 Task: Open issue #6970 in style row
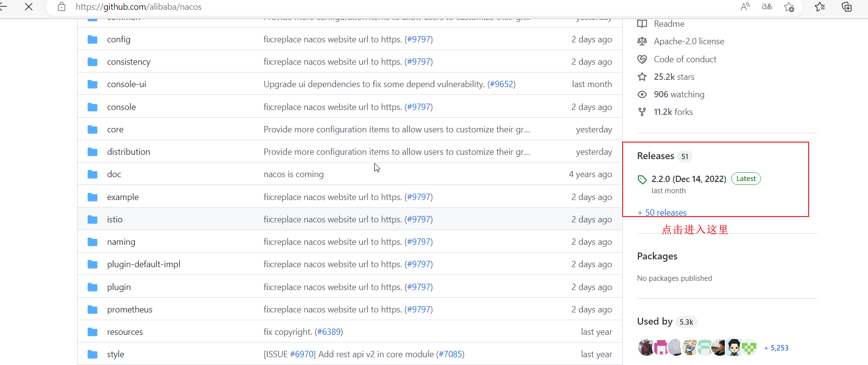[x=302, y=354]
